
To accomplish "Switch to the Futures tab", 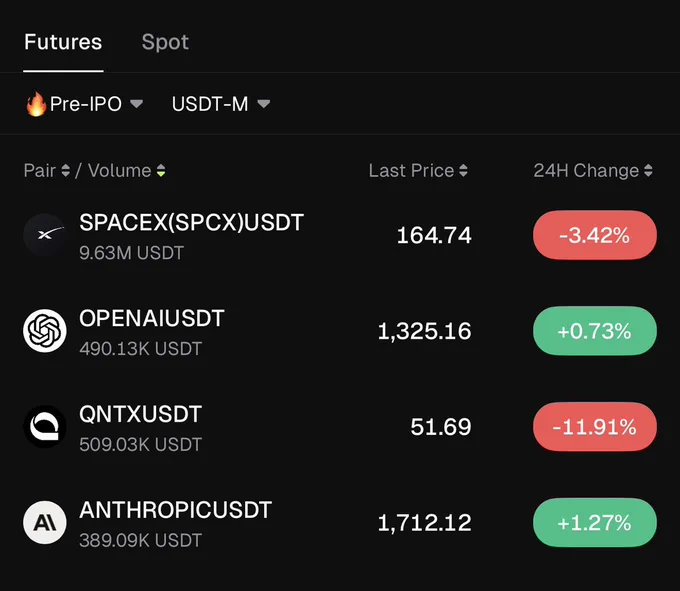I will 63,42.
